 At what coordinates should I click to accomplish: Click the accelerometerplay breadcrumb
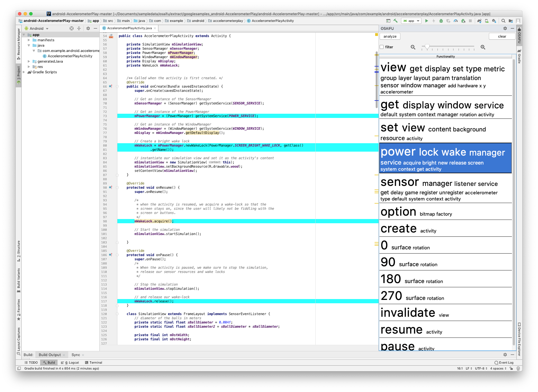click(x=226, y=21)
